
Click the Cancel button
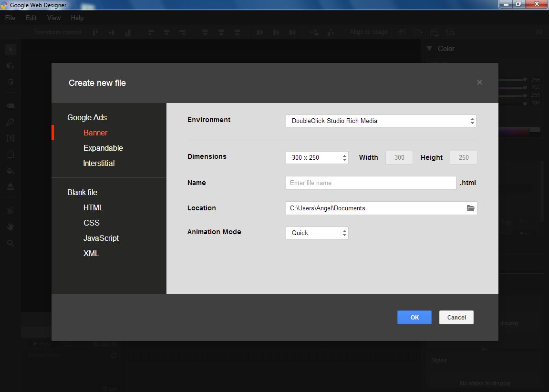[456, 317]
